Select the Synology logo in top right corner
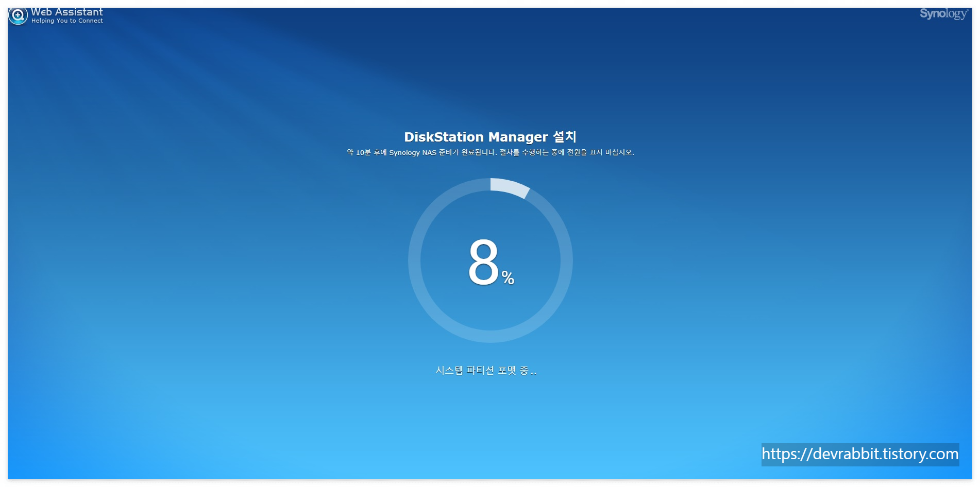 945,14
